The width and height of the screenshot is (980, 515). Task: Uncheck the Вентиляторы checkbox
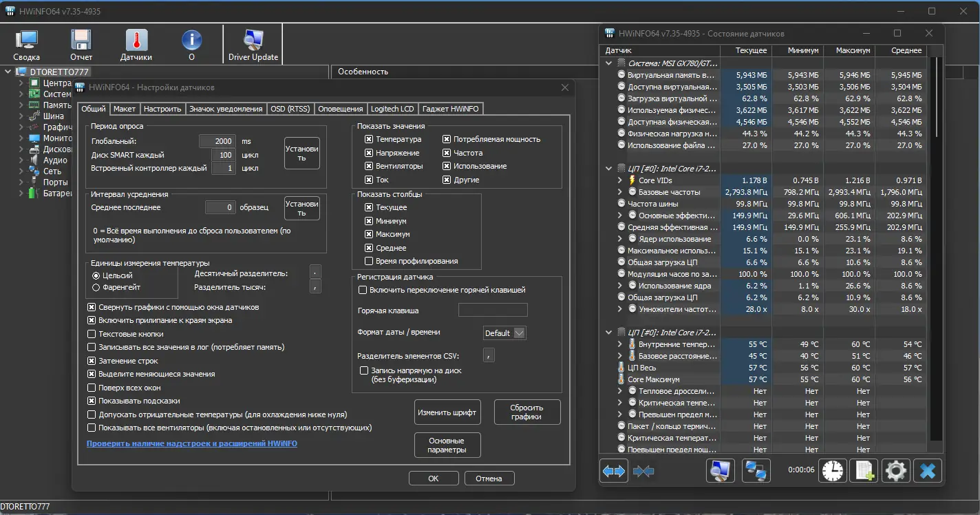click(369, 166)
